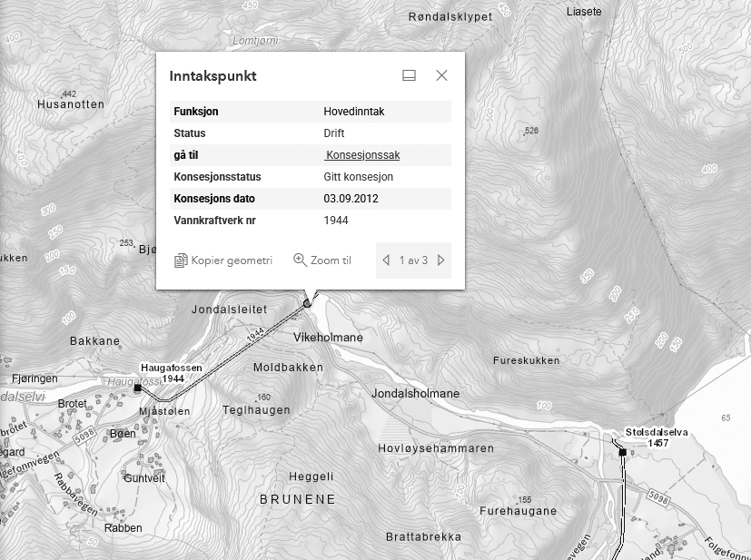Click the BRUNENE area label on map
Screen dimensions: 751x560
click(x=297, y=499)
